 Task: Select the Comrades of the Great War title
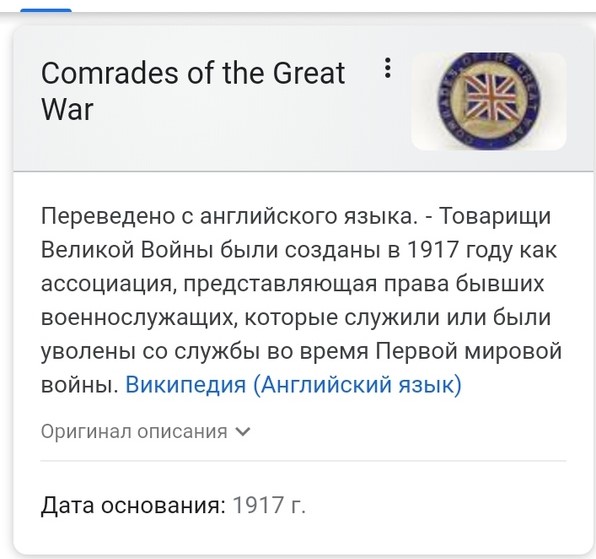click(x=193, y=91)
